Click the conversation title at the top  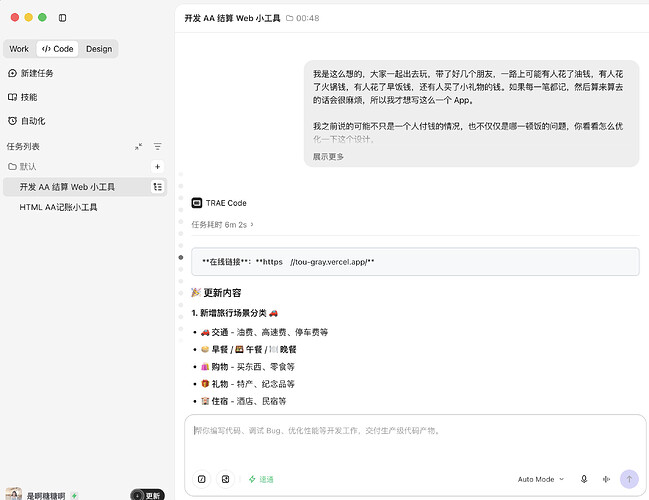point(232,18)
